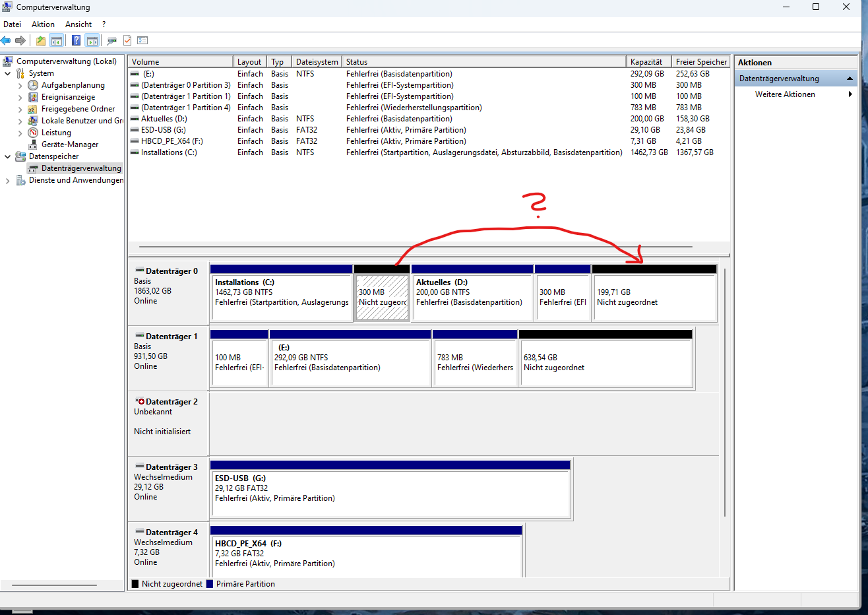Open the blue question mark Help icon
This screenshot has height=615, width=868.
[x=76, y=40]
